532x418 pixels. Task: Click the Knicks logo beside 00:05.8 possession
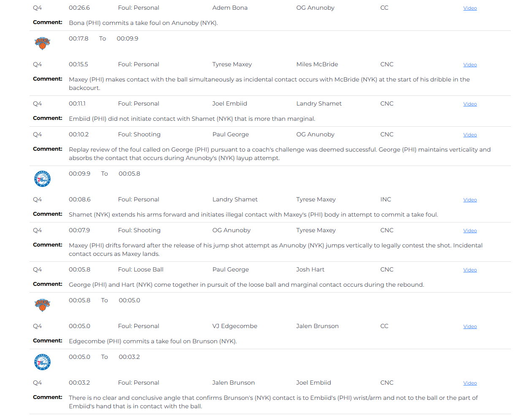[x=42, y=305]
